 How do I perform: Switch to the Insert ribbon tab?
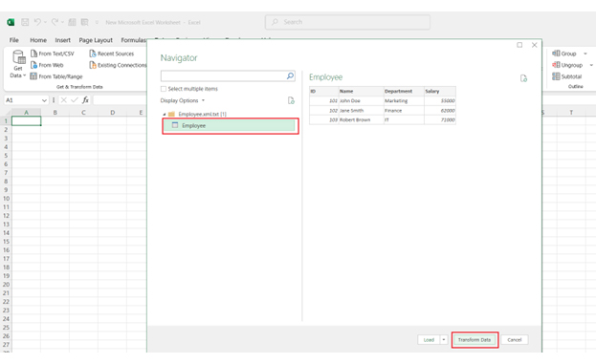[63, 40]
